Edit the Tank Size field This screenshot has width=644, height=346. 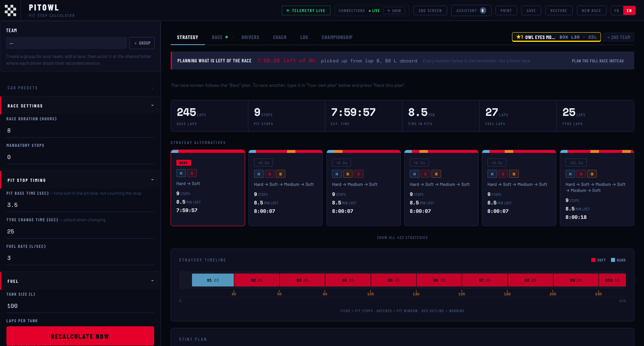(x=80, y=306)
